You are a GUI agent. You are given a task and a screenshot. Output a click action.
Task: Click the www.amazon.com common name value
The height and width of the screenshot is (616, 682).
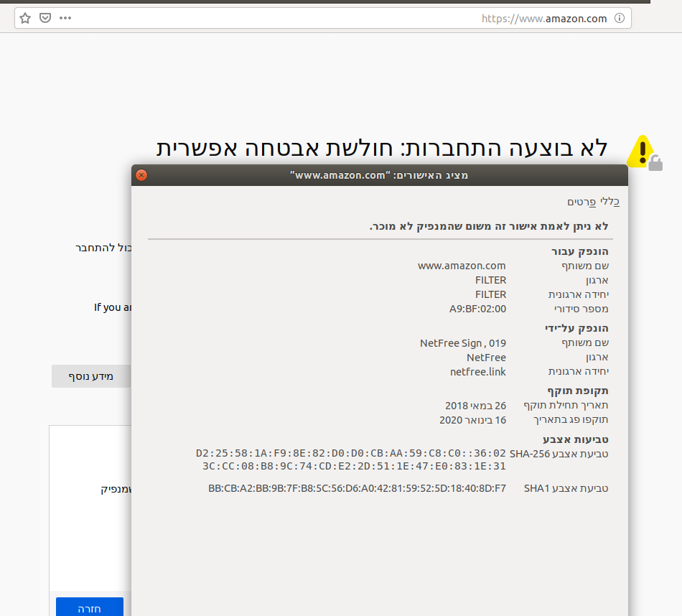[462, 266]
